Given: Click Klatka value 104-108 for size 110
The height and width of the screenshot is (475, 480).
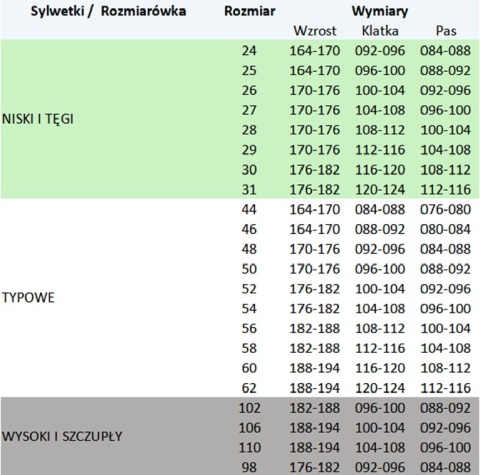Looking at the screenshot, I should coord(380,448).
